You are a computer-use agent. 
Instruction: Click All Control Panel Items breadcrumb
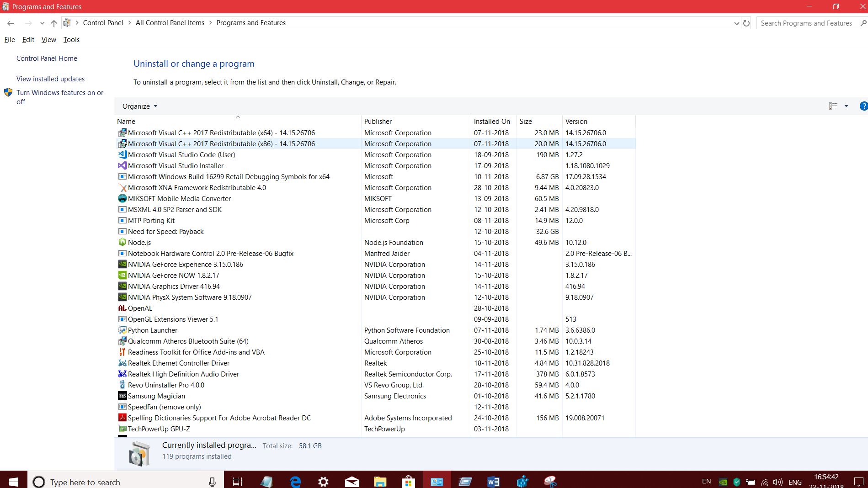tap(170, 23)
